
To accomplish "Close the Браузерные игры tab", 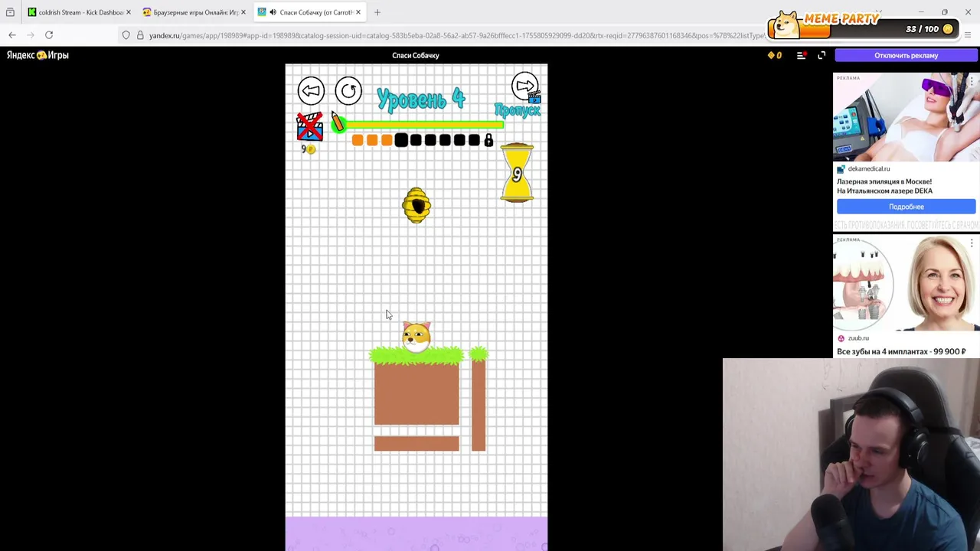I will coord(243,12).
